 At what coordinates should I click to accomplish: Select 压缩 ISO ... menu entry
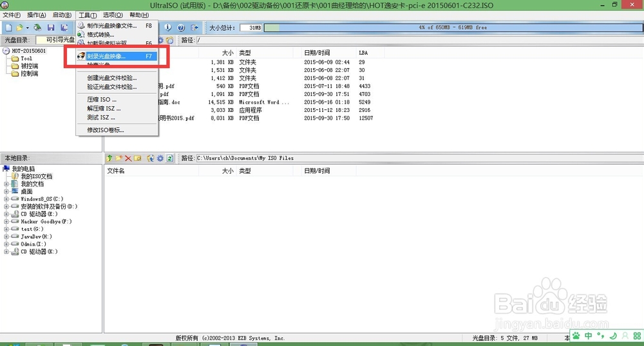tap(117, 100)
